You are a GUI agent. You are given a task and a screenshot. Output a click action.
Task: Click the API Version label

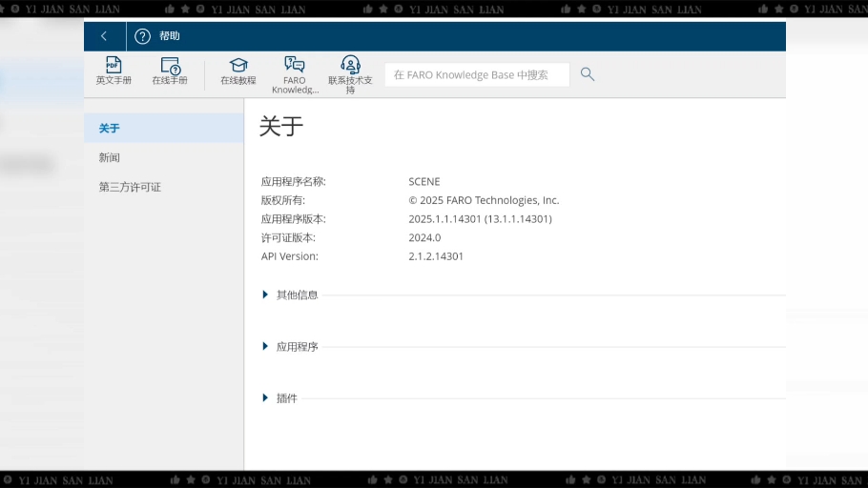[x=290, y=256]
